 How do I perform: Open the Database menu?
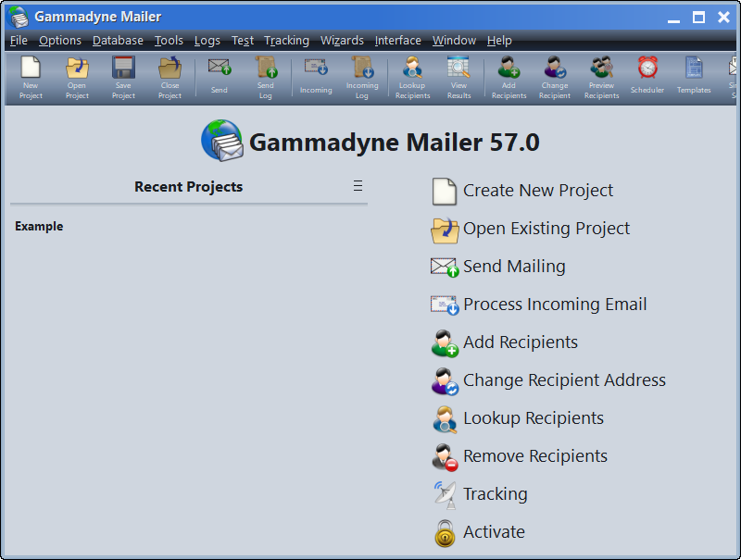pyautogui.click(x=118, y=41)
